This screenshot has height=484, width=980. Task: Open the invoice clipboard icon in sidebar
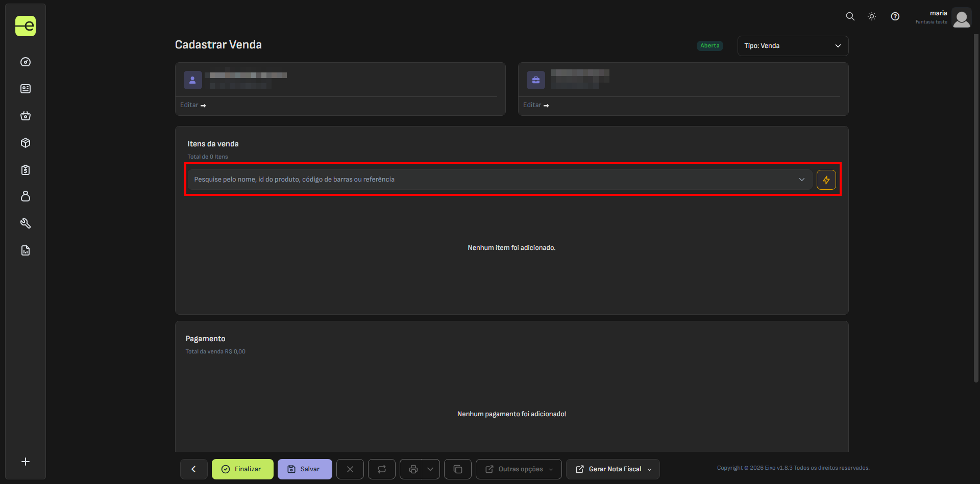[x=26, y=170]
